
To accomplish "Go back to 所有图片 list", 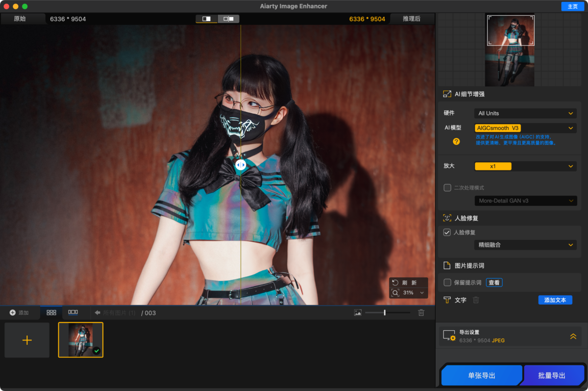I will pos(115,313).
